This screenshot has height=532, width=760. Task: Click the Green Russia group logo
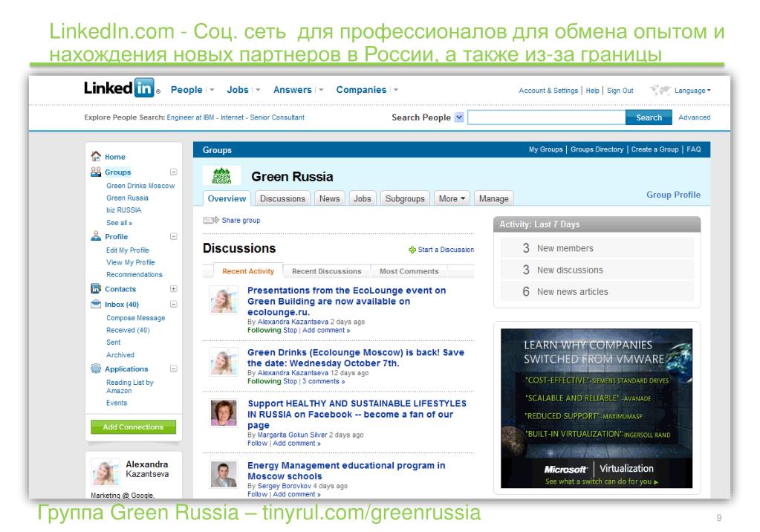click(221, 176)
